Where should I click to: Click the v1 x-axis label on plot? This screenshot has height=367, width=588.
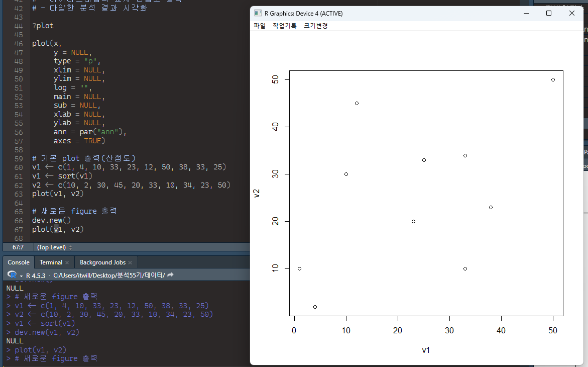click(426, 350)
